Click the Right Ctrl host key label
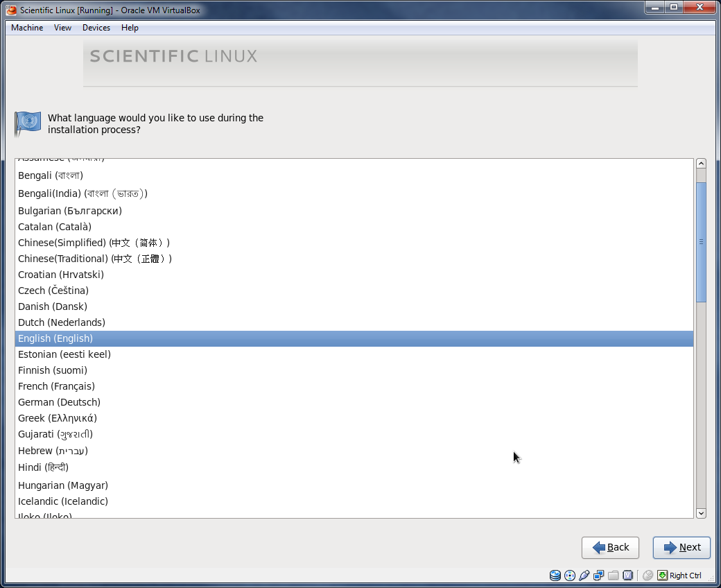721x588 pixels. [685, 576]
